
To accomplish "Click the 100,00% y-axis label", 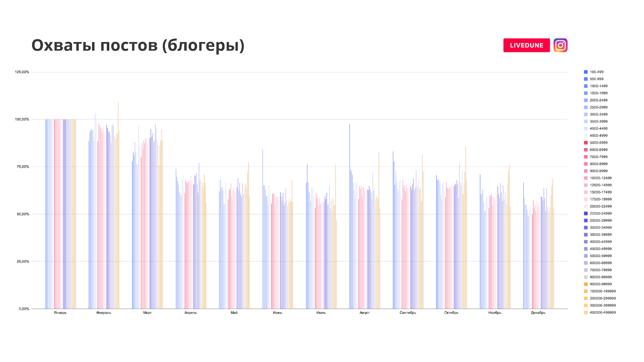I will coord(22,119).
